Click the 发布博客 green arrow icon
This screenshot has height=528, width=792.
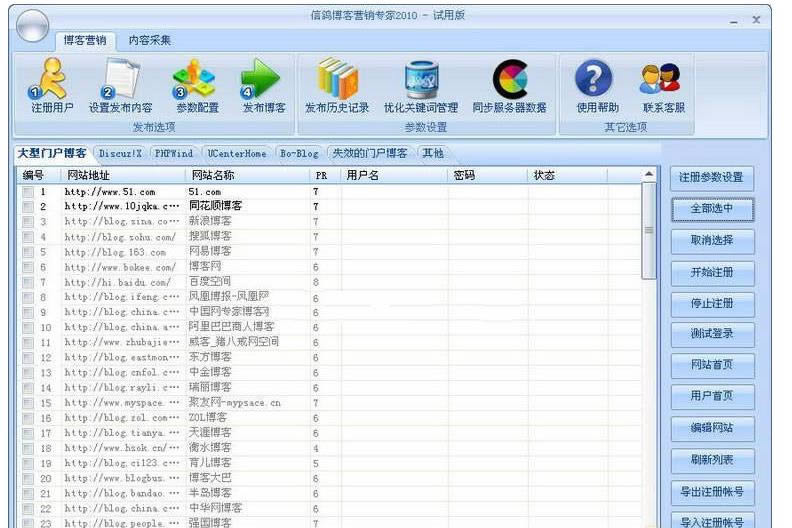[x=263, y=80]
